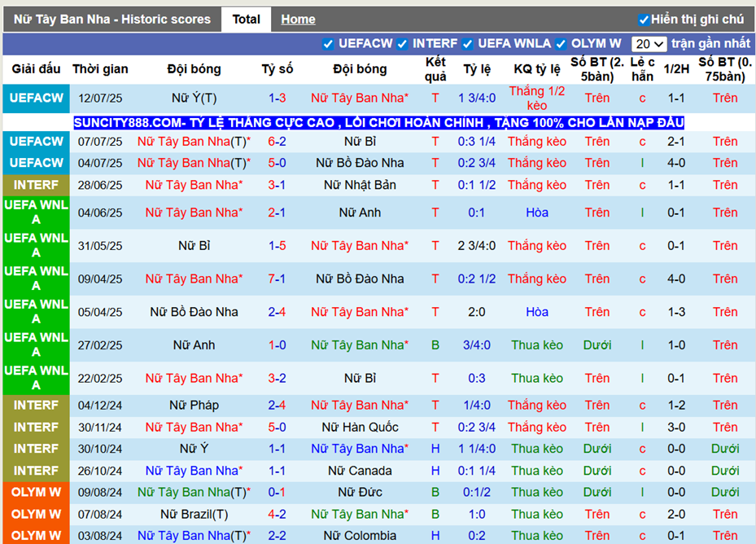756x544 pixels.
Task: Click the SUNCITY888.COM advertisement banner
Action: tap(378, 123)
